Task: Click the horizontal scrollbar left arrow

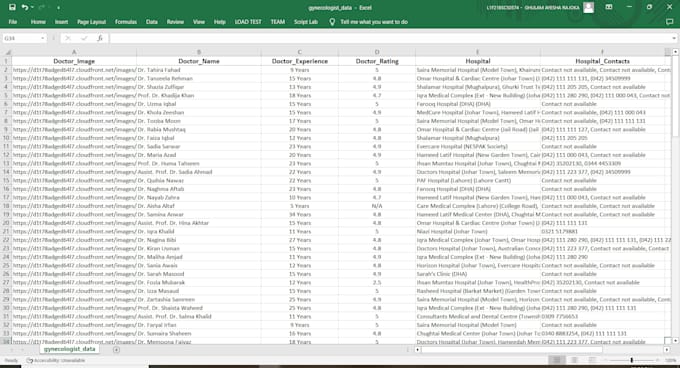Action: click(418, 349)
